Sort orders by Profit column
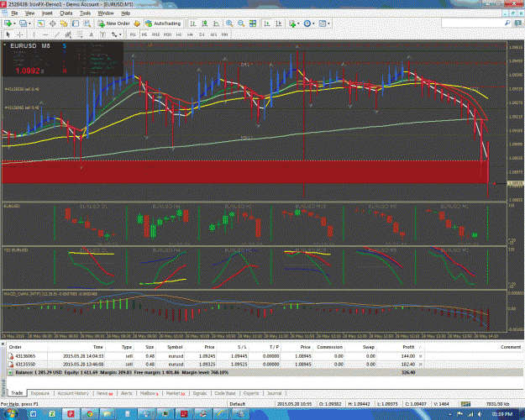 pyautogui.click(x=408, y=347)
